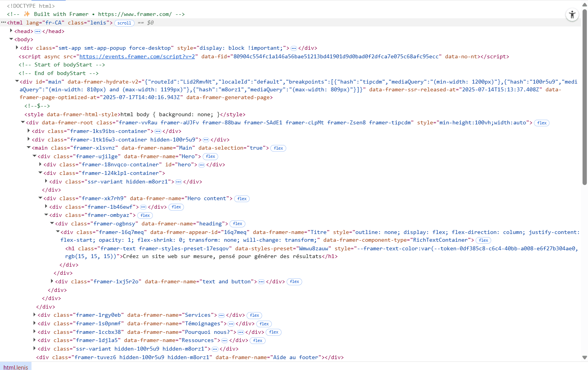
Task: Click ellipsis badge in framer-1b46ewf row
Action: (x=143, y=207)
